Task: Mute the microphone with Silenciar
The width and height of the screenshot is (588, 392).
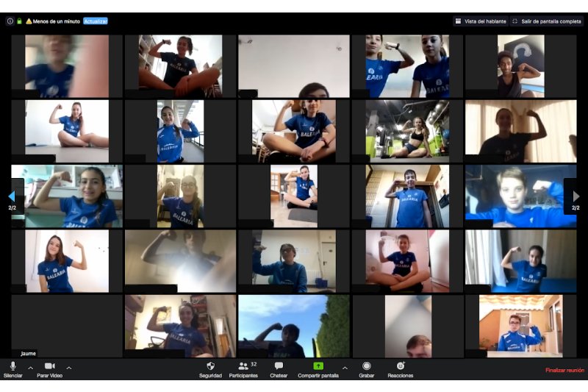Action: (x=12, y=366)
